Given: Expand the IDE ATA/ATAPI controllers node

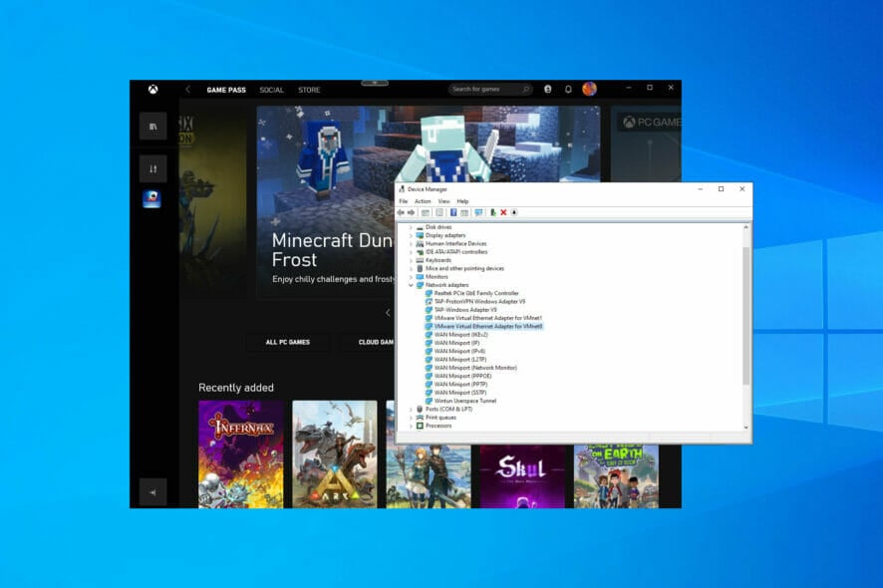Looking at the screenshot, I should [x=411, y=252].
